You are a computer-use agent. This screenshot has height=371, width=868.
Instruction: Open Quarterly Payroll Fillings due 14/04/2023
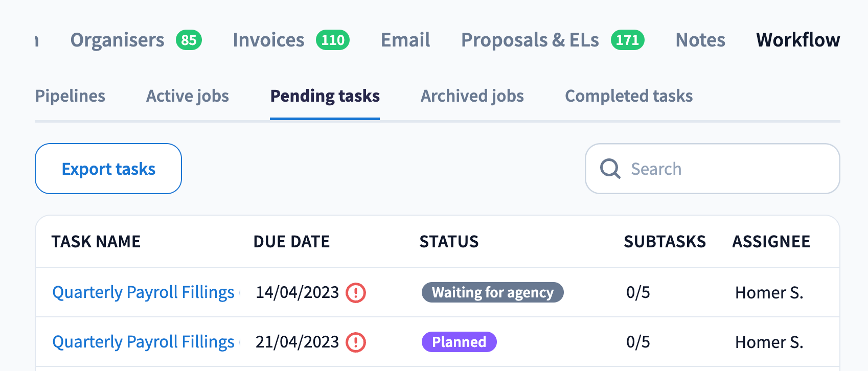click(x=143, y=292)
